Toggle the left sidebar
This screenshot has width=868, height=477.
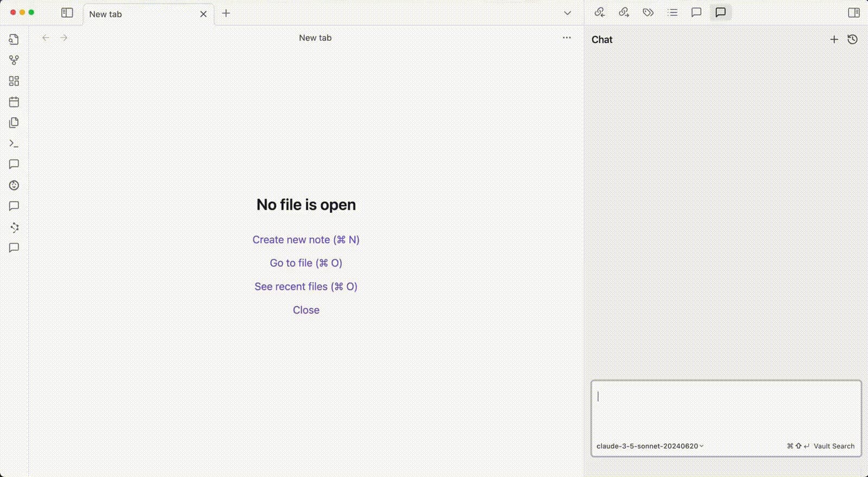pyautogui.click(x=67, y=13)
